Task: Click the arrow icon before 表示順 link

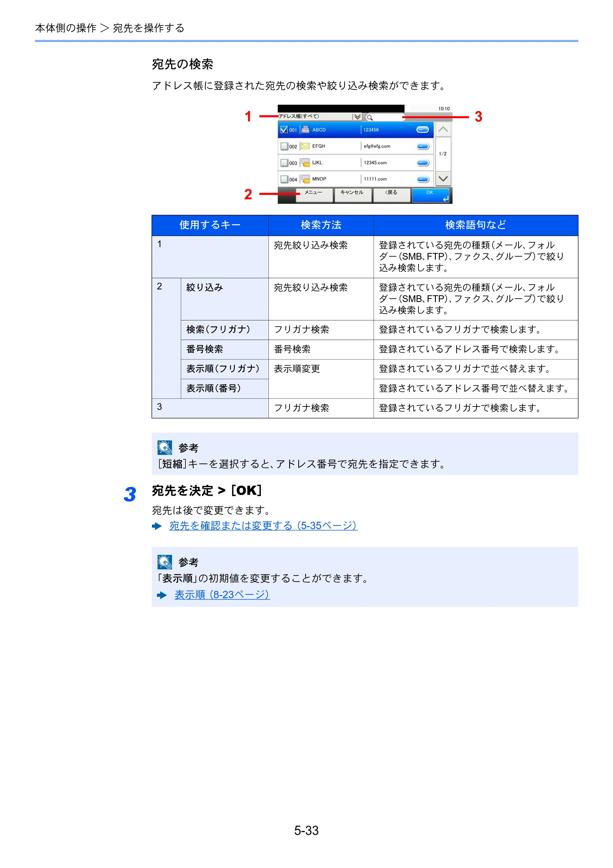Action: point(162,595)
